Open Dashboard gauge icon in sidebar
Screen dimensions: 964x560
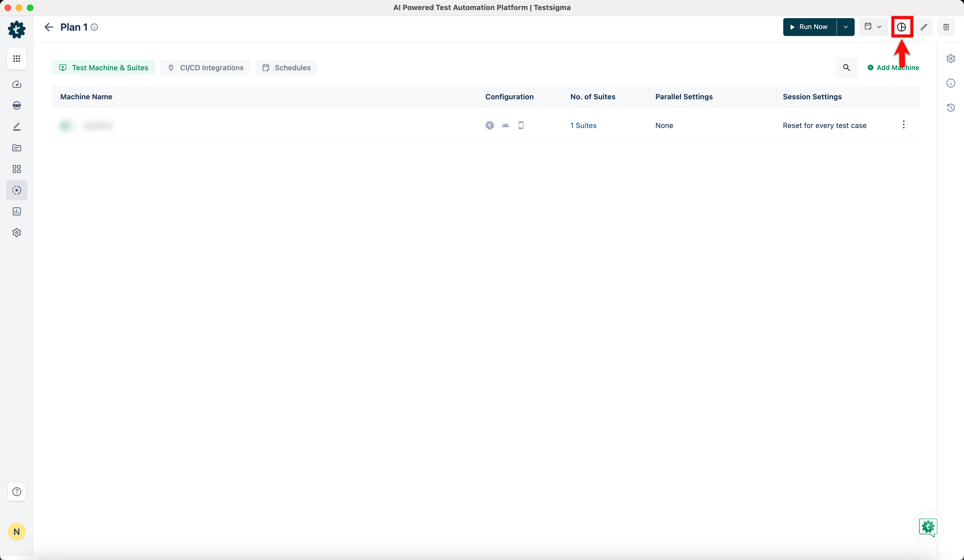coord(16,85)
